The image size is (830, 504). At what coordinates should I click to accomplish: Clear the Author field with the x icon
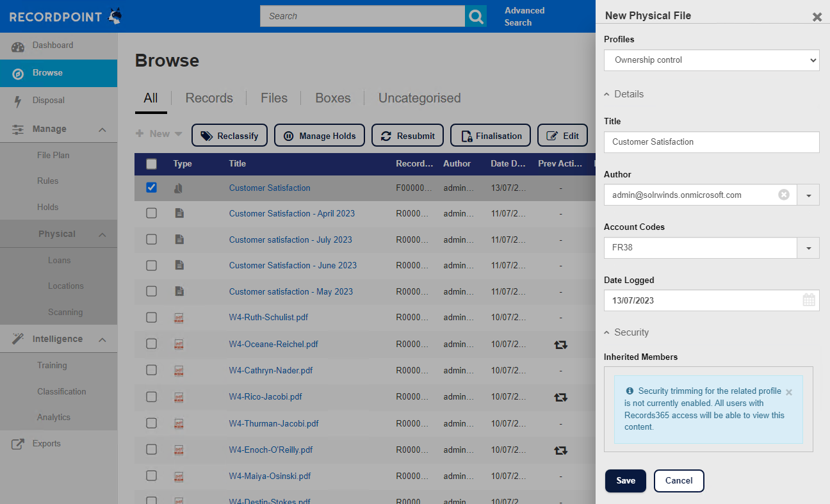[x=784, y=195]
